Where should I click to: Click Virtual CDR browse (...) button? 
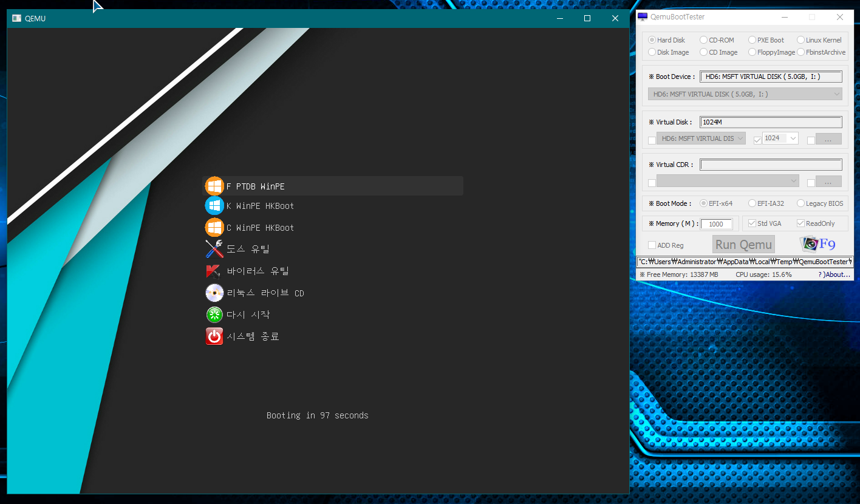pyautogui.click(x=828, y=182)
